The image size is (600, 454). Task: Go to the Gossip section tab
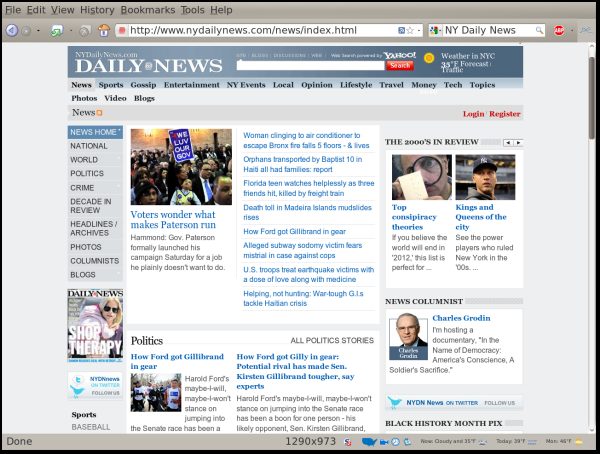[143, 85]
